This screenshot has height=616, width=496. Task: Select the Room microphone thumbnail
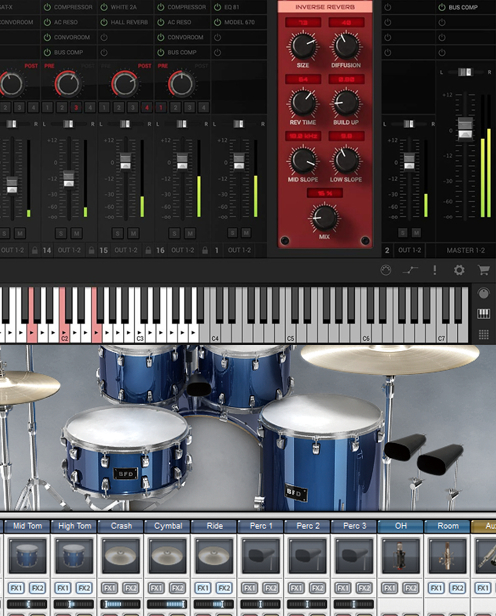[448, 556]
